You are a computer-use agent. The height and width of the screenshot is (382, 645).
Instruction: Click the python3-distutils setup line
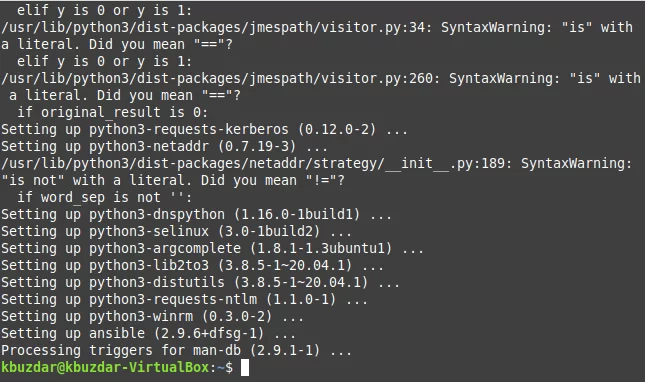point(200,282)
